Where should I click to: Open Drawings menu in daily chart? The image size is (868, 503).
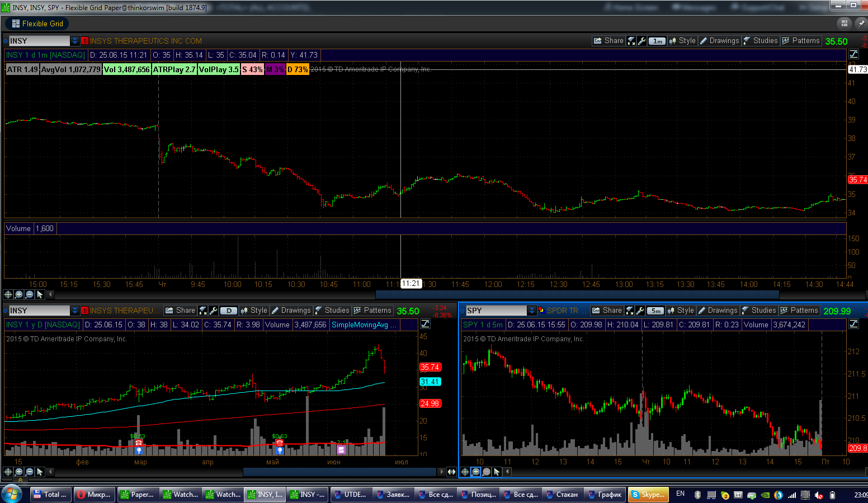click(x=291, y=311)
